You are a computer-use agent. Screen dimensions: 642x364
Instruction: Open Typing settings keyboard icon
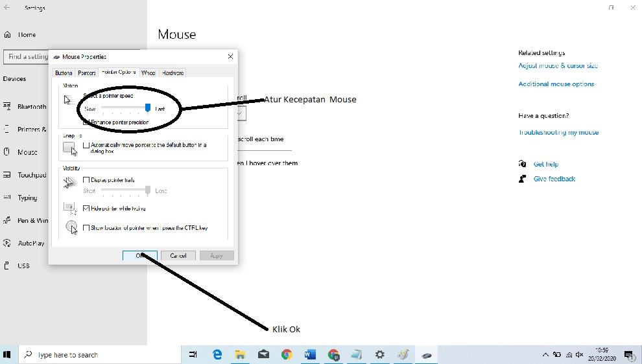tap(7, 197)
